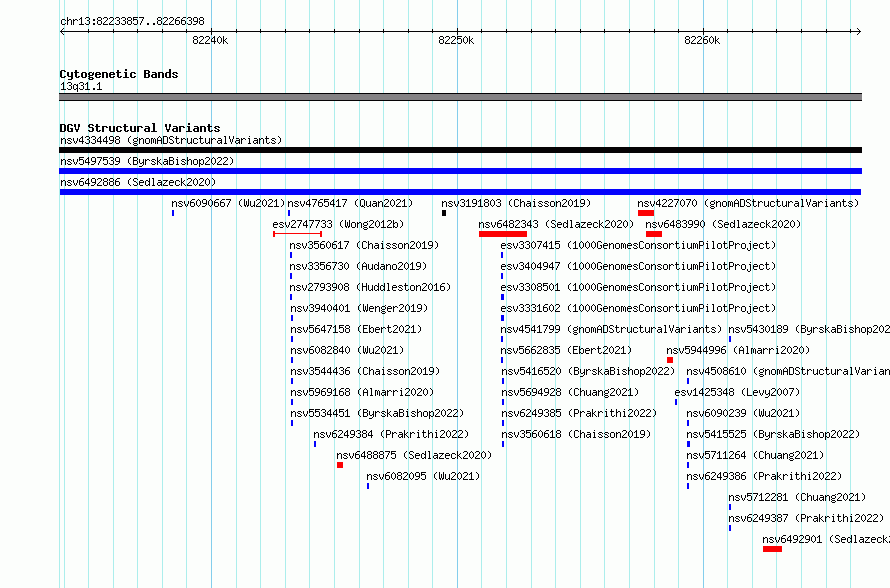This screenshot has height=588, width=890.
Task: Click the nsv4334498 gnomADStructuralVariants label
Action: point(171,140)
